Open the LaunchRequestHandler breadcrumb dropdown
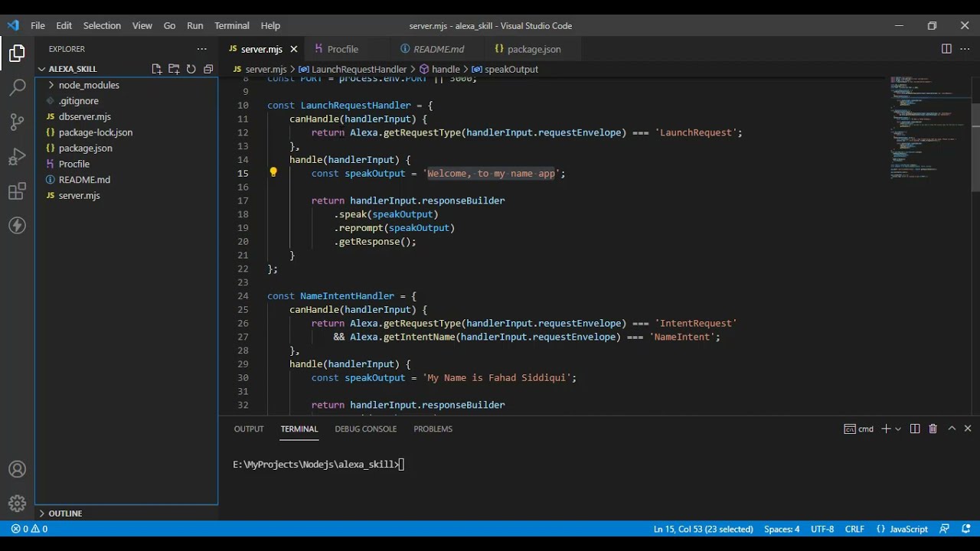This screenshot has height=551, width=980. pyautogui.click(x=352, y=69)
